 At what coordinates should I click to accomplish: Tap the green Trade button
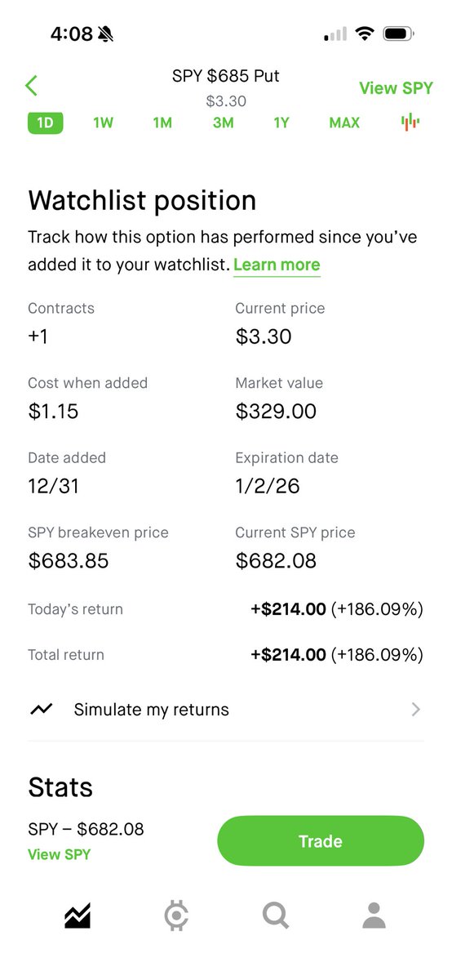coord(321,841)
